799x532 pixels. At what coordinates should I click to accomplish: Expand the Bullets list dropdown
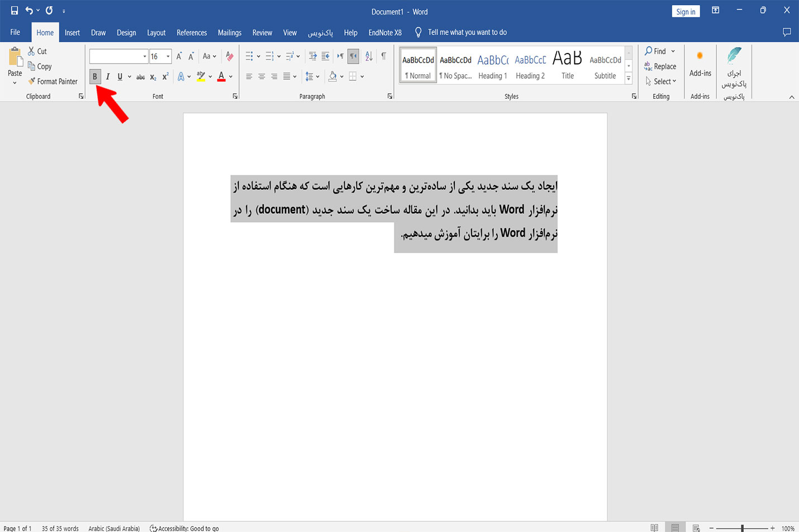pos(259,56)
